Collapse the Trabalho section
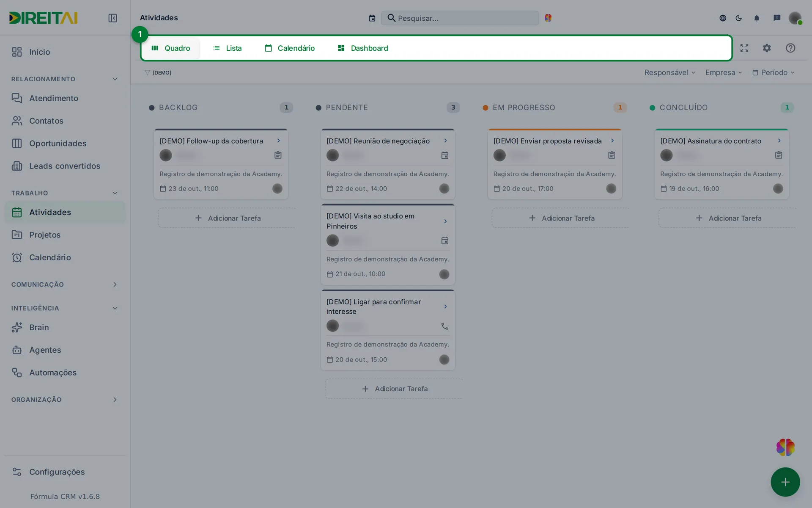Image resolution: width=812 pixels, height=508 pixels. coord(115,193)
